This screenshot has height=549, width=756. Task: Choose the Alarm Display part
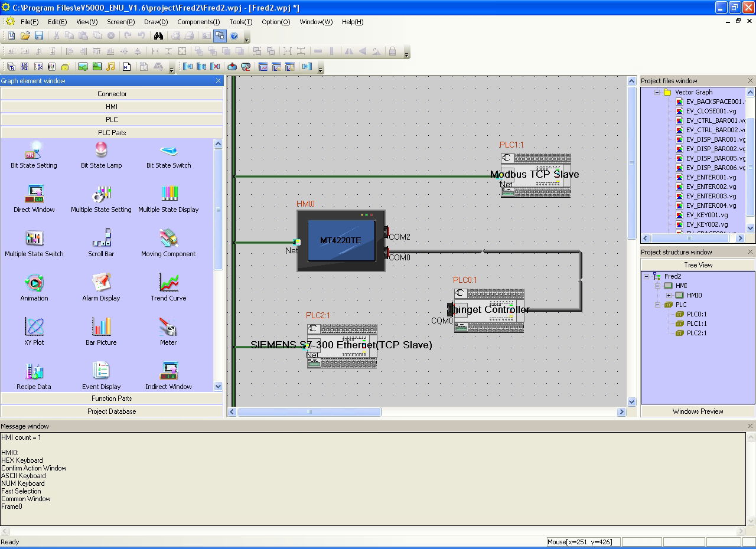(x=101, y=287)
